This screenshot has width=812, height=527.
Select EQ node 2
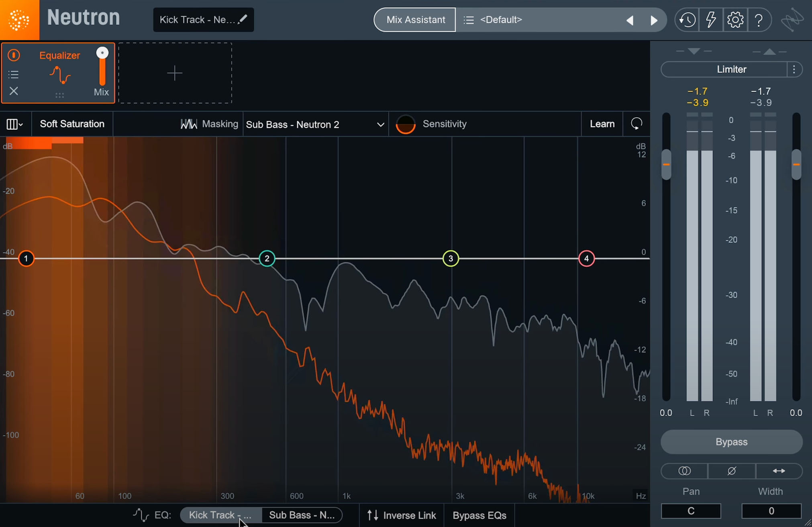tap(267, 258)
